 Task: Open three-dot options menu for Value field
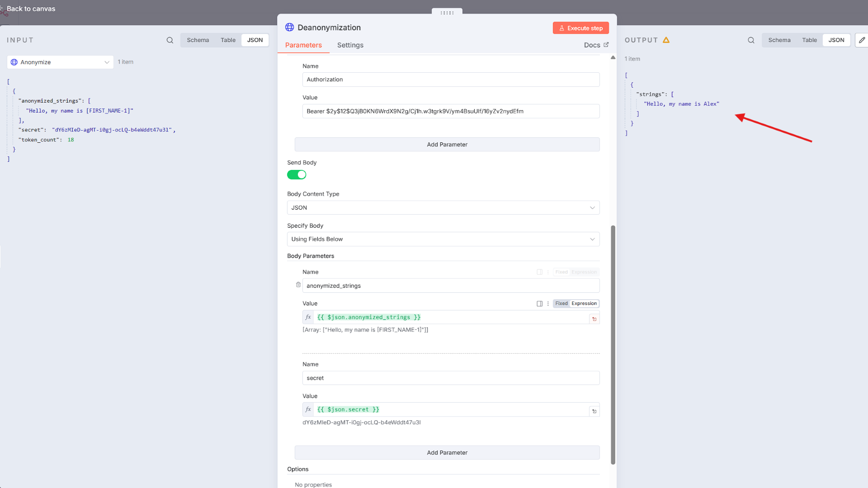[x=548, y=304]
